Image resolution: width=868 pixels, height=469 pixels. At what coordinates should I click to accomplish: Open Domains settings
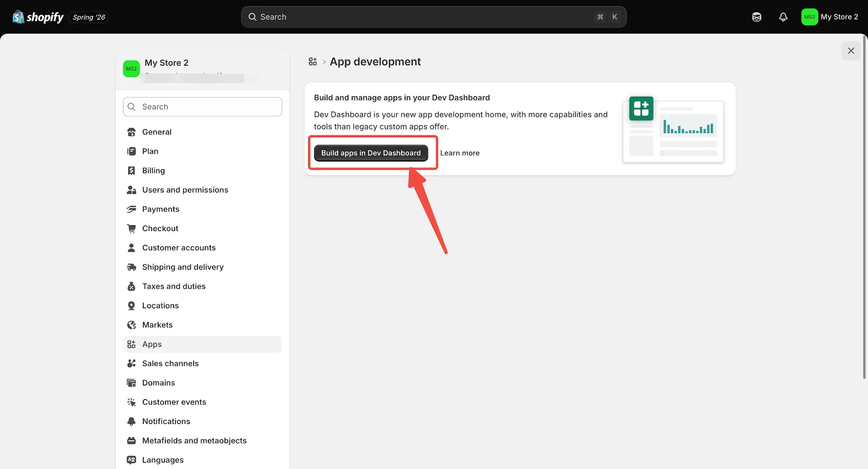pyautogui.click(x=202, y=383)
